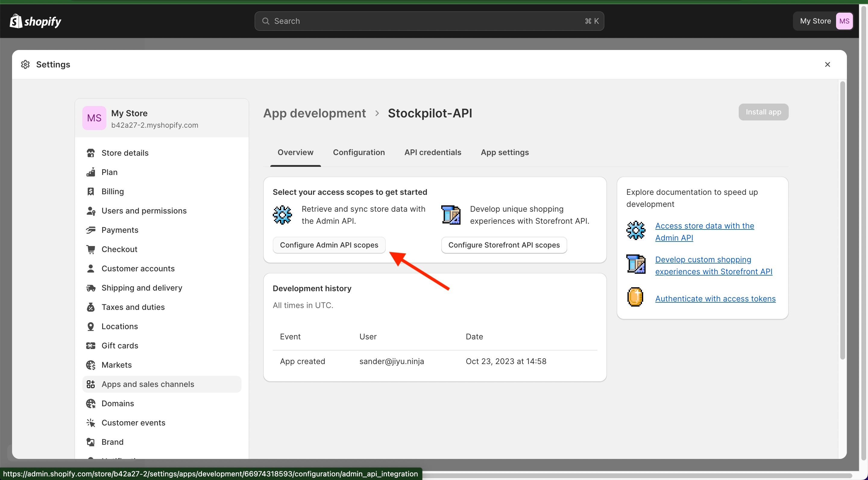Click the gold token icon

click(636, 297)
